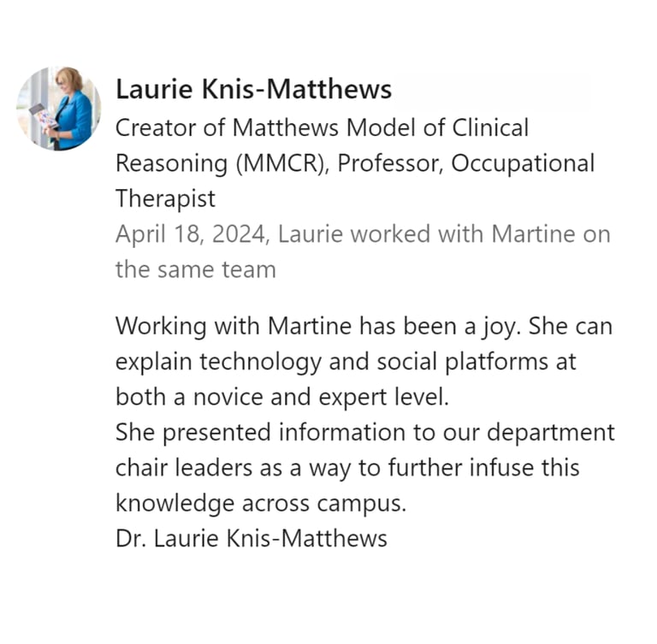Click the Laurie Knis-Matthews name heading
This screenshot has width=657, height=644.
point(253,89)
